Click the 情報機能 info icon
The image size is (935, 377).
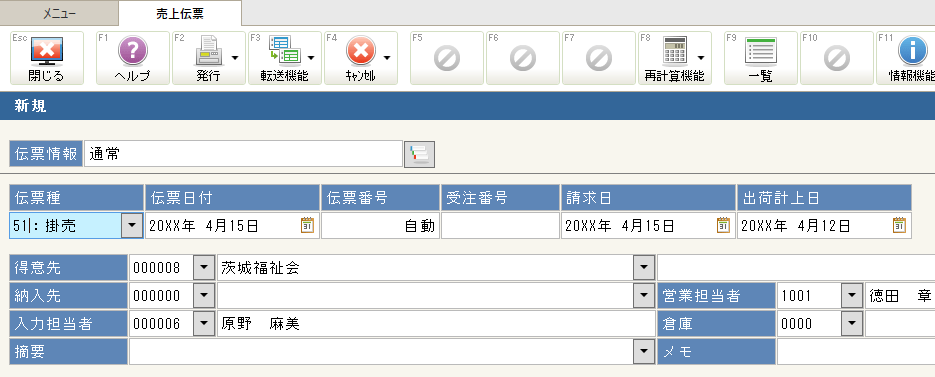[912, 51]
